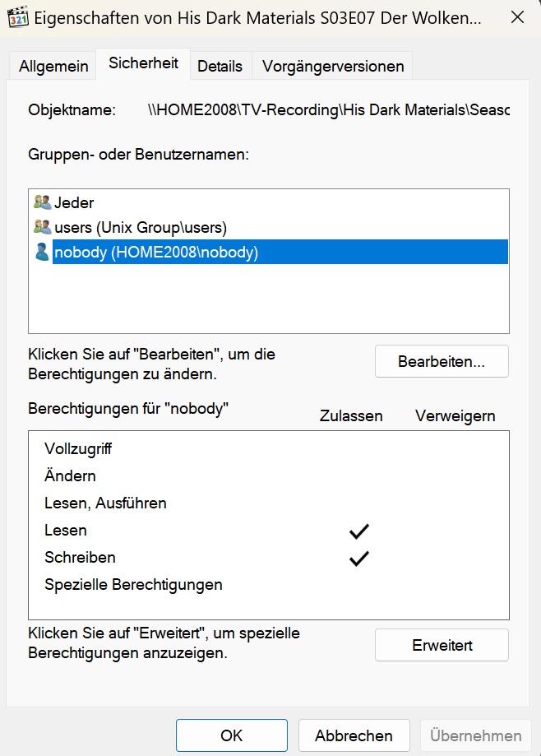The width and height of the screenshot is (541, 756).
Task: Select nobody (HOME2008\nobody) entry
Action: tap(280, 252)
